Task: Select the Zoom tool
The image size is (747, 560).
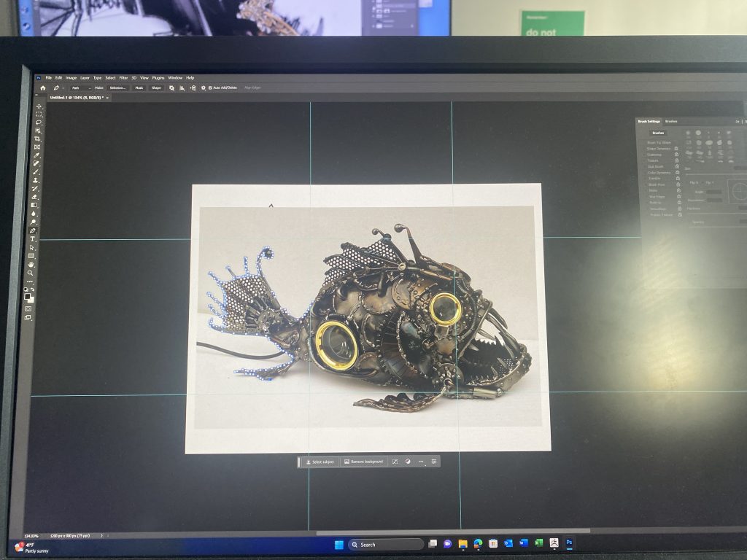Action: pyautogui.click(x=31, y=273)
